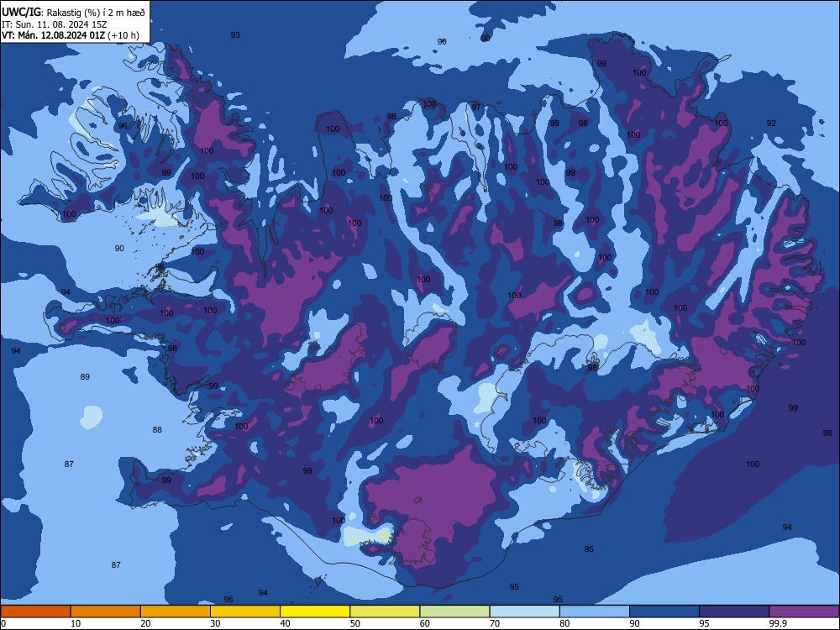Select the "IT: Sun. 11. 08. 2024 15Z" line
The image size is (840, 630).
[x=54, y=24]
